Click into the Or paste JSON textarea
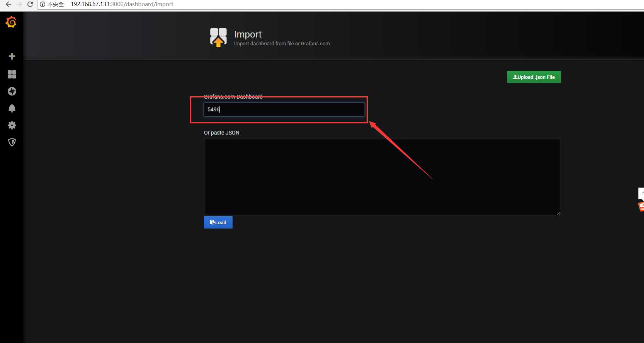Screen dimensions: 644x343 (382, 177)
